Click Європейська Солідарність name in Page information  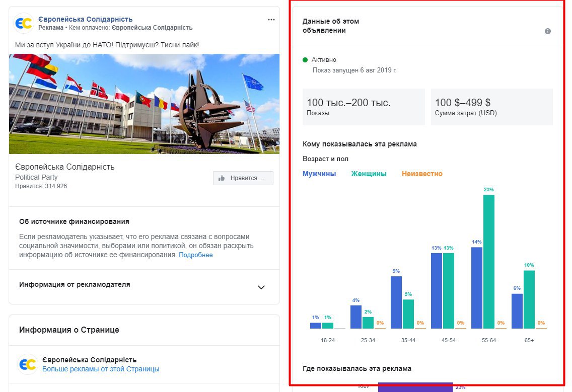90,360
